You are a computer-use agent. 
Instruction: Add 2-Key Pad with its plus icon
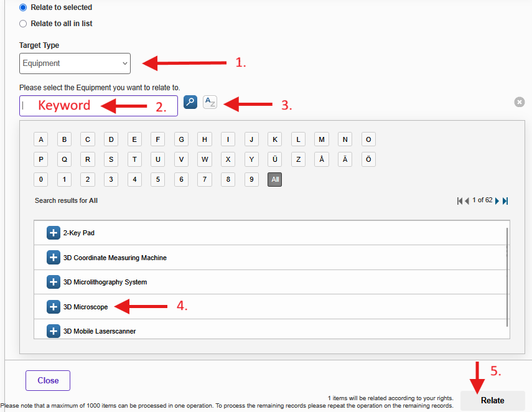pos(54,233)
